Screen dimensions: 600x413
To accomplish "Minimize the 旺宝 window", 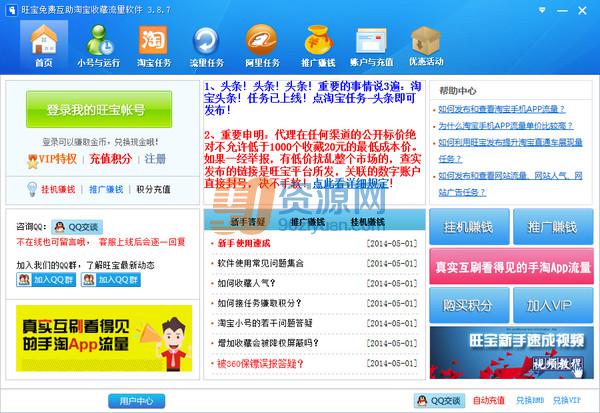I will click(x=562, y=10).
